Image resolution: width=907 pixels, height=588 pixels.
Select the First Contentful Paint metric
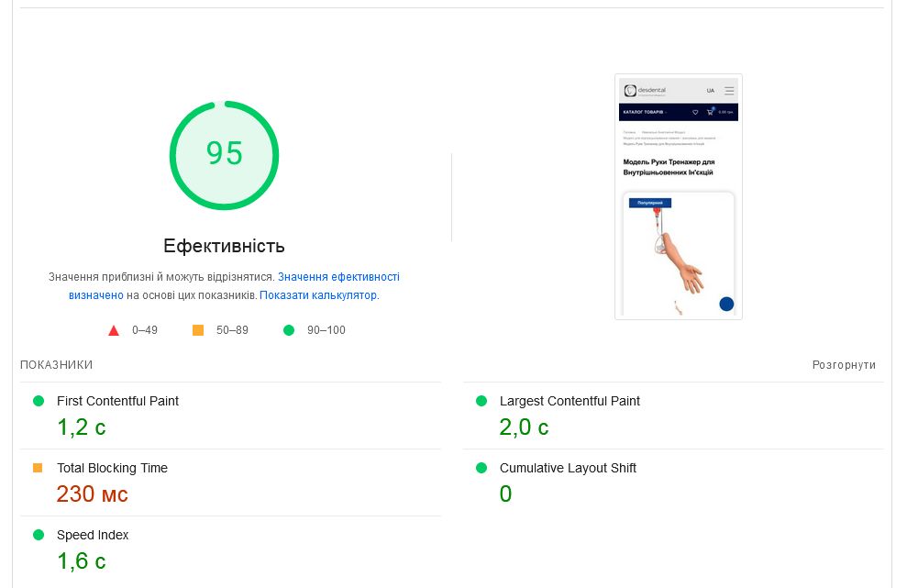(230, 416)
